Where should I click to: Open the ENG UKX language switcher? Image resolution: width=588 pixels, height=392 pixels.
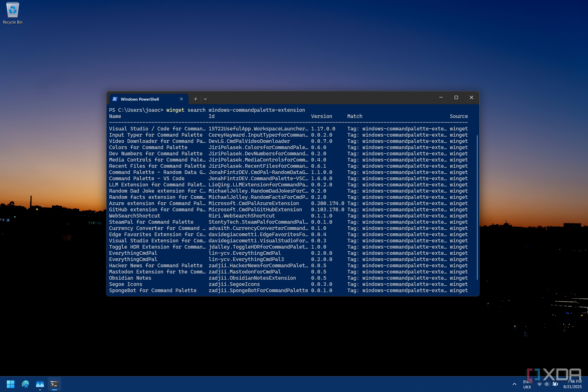point(527,384)
